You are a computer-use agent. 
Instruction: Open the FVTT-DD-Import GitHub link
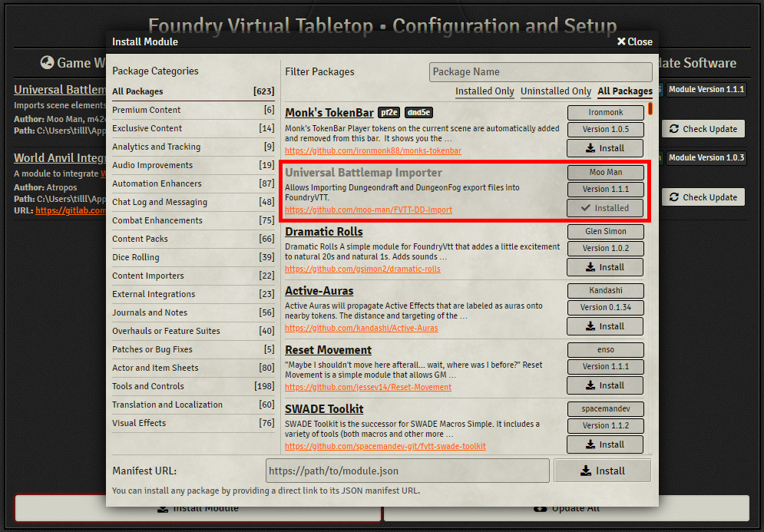pos(369,210)
